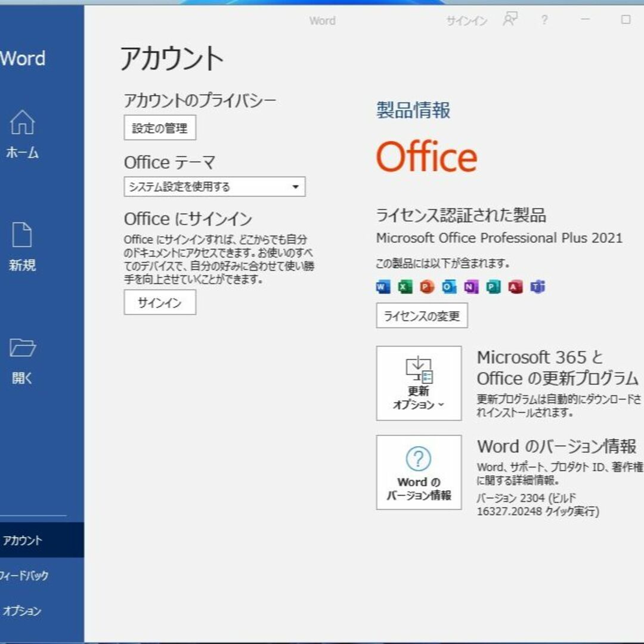Click the Teams app icon under product info

click(x=538, y=287)
